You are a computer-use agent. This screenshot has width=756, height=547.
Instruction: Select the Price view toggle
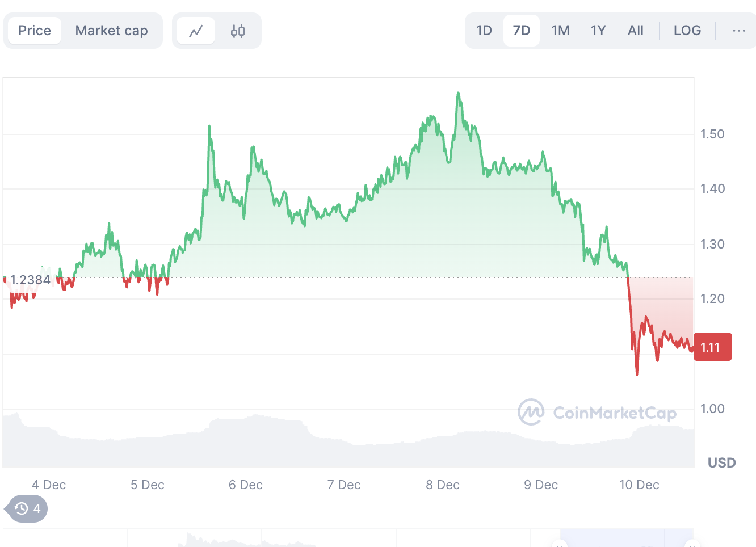click(x=34, y=31)
